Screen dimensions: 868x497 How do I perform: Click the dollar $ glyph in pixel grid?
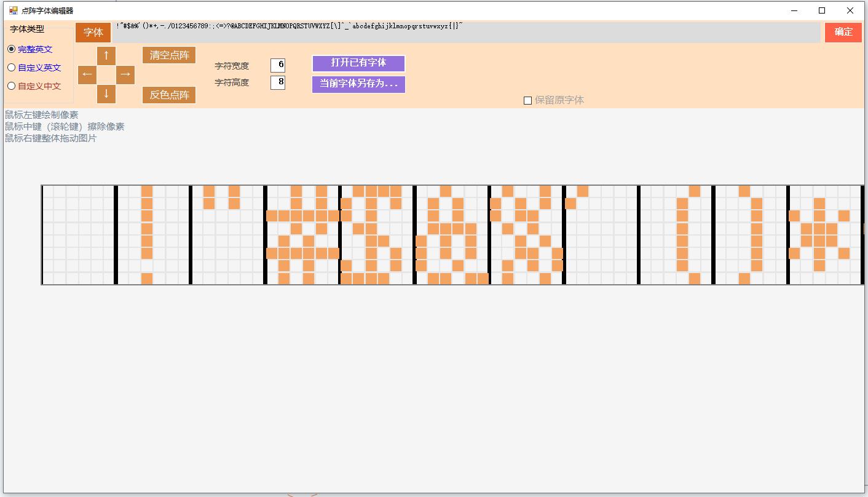pyautogui.click(x=377, y=234)
